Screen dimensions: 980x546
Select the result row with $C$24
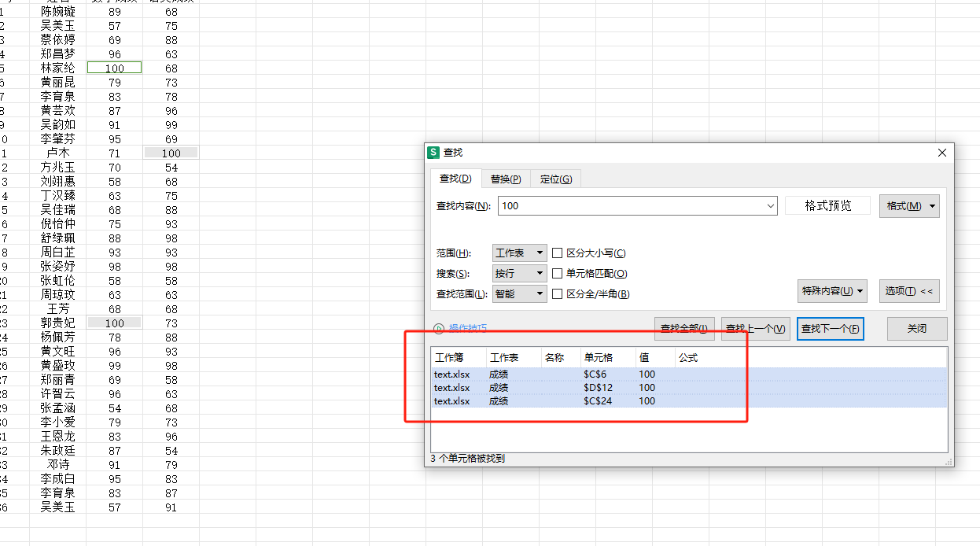(689, 401)
